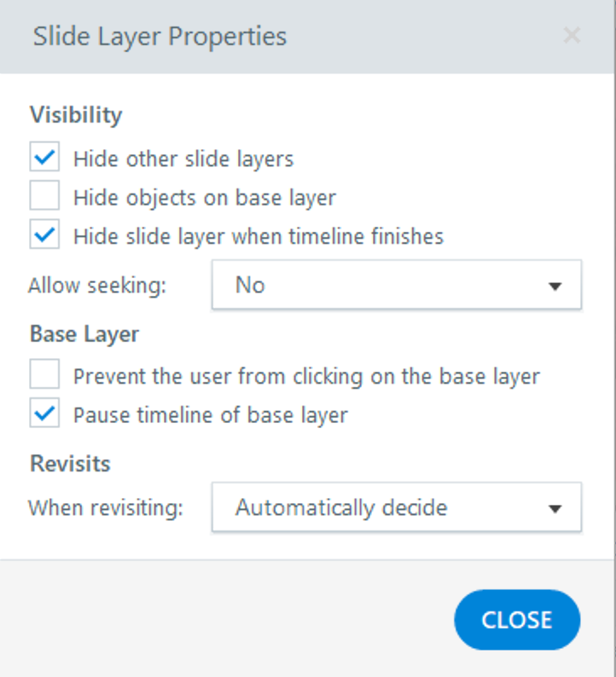Click the Revisits section heading

pyautogui.click(x=70, y=464)
